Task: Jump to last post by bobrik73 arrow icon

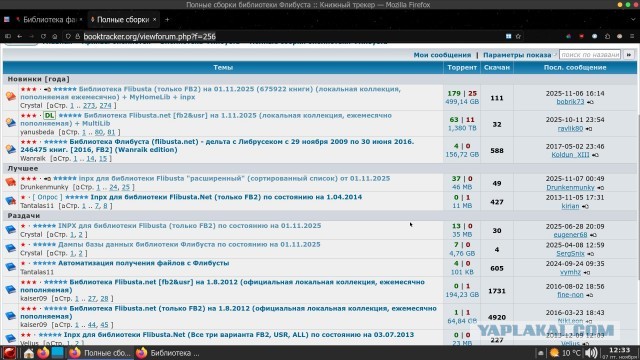Action: click(590, 102)
